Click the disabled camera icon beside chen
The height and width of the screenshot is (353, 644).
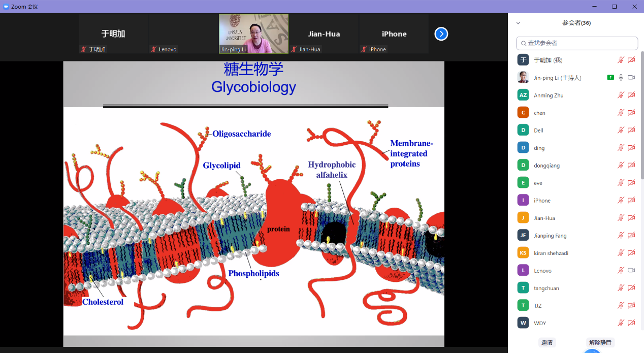[631, 113]
